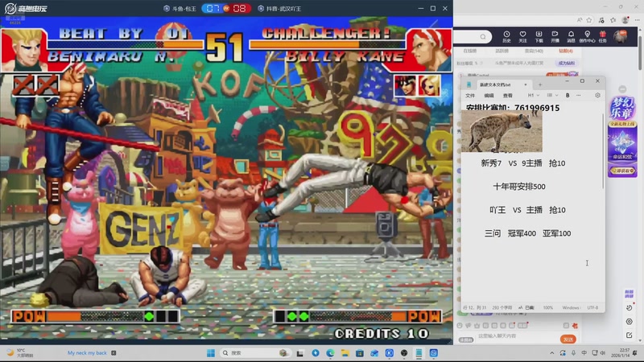Open browser settings and more menu
Image resolution: width=644 pixels, height=362 pixels.
coord(637,19)
